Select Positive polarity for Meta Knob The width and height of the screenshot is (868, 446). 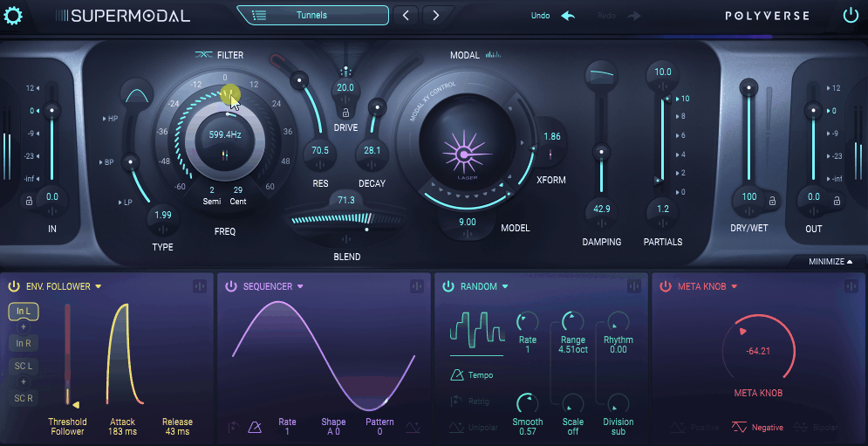694,427
